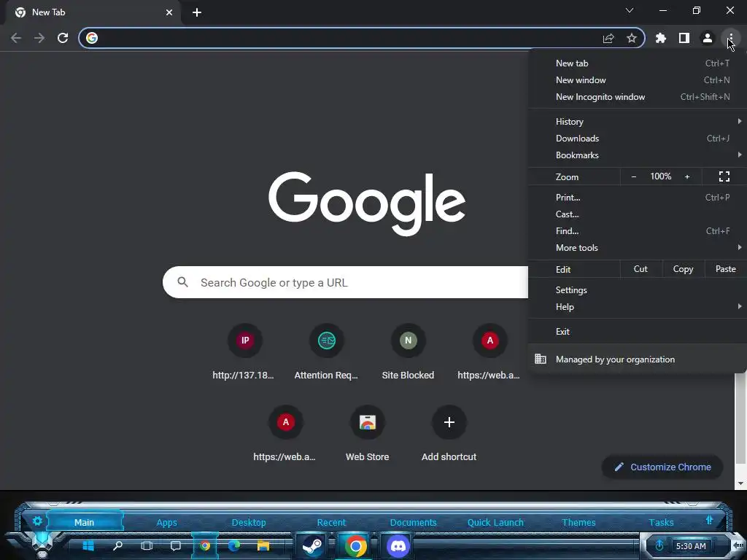Screen dimensions: 747x560
Task: Open the http://137.18... shortcut
Action: (x=244, y=351)
